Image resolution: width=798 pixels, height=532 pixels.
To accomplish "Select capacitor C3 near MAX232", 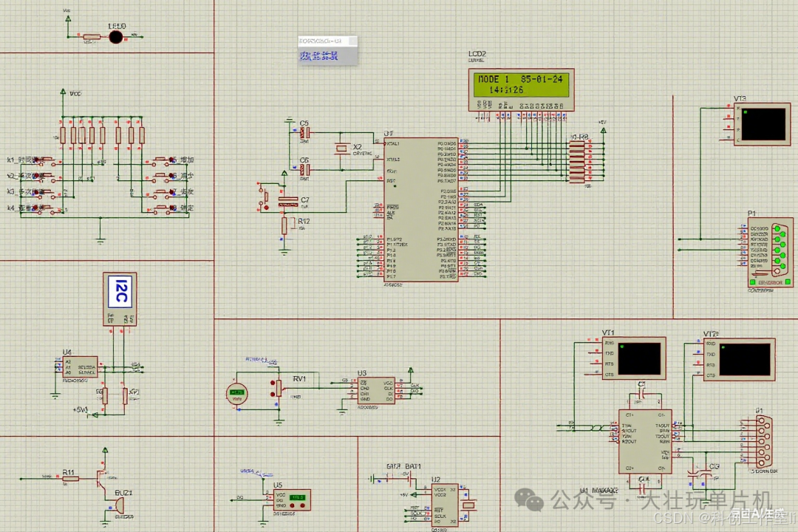I will click(x=706, y=474).
